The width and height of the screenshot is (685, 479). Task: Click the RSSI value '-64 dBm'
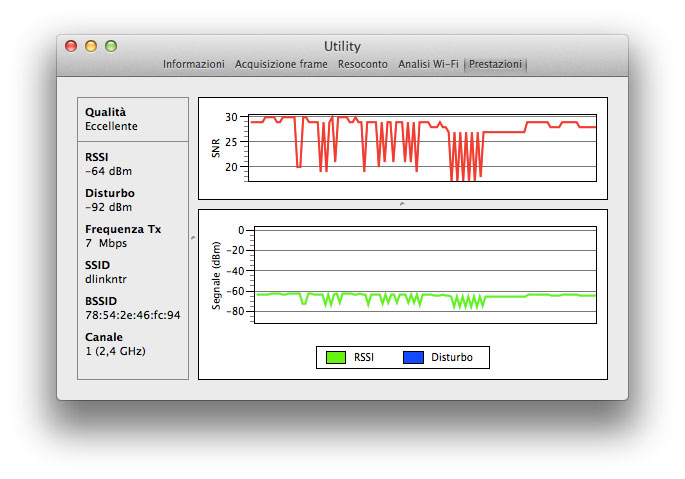(x=108, y=171)
